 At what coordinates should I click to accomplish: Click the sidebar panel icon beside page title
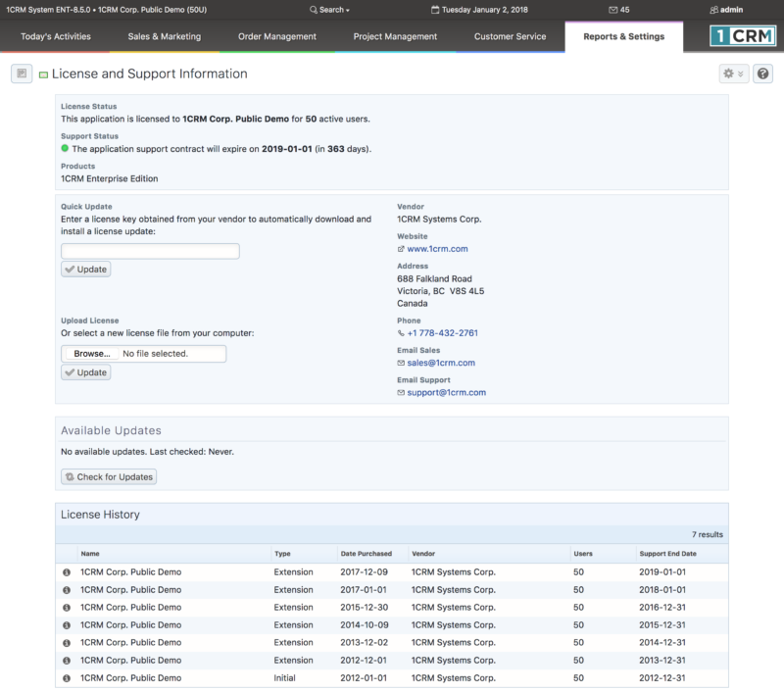tap(22, 74)
